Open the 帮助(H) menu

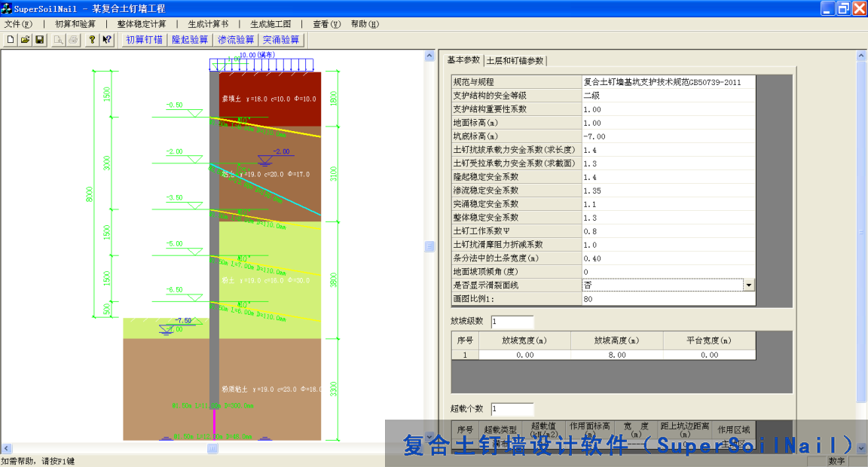click(365, 24)
